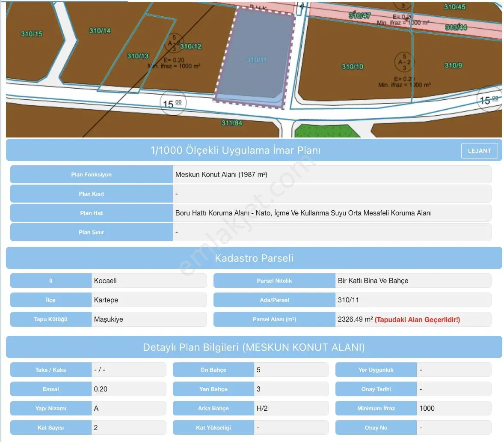Viewport: 504px width, 442px height.
Task: Click the 'Yapı Nizamı' label
Action: tap(51, 408)
